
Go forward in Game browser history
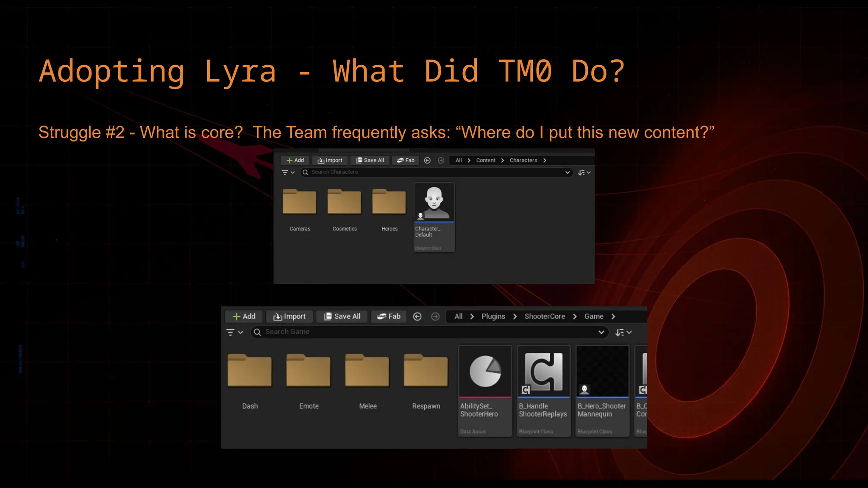click(435, 316)
